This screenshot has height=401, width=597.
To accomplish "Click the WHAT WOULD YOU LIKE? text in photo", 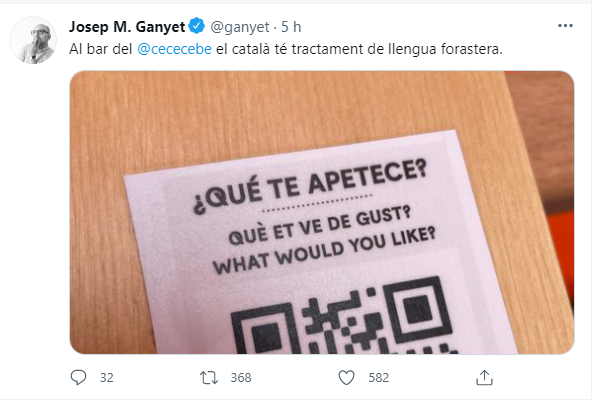I will pos(324,250).
